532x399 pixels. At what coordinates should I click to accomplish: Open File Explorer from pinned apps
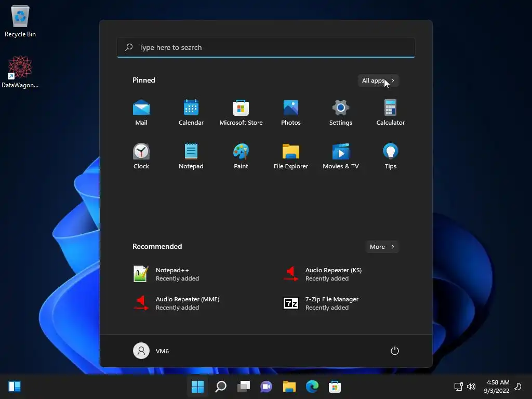tap(291, 156)
